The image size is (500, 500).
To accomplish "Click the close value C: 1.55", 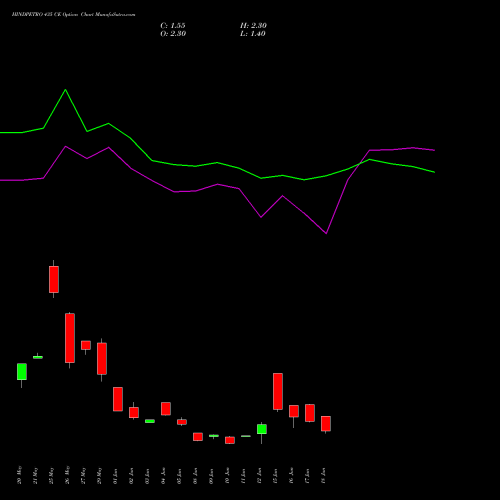I will 173,26.
